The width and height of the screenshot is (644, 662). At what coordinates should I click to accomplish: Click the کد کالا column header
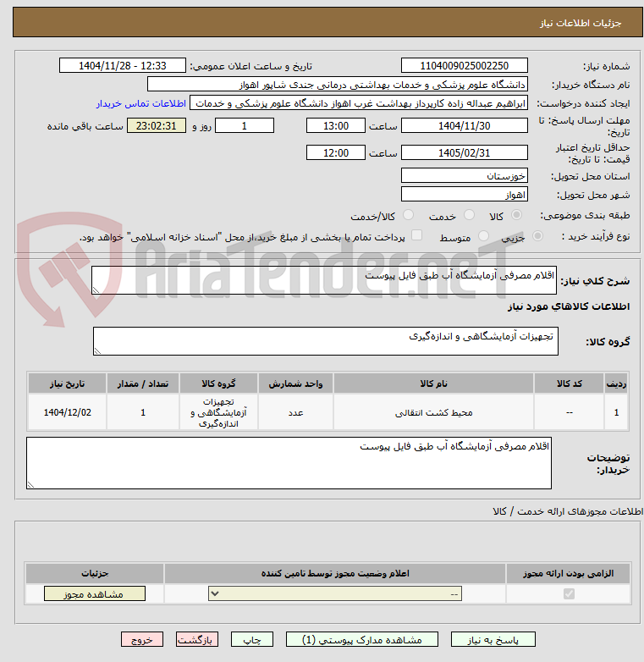pyautogui.click(x=569, y=383)
